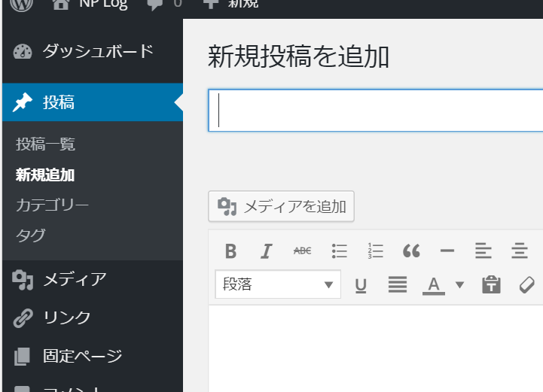This screenshot has height=392, width=543.
Task: Click the chain link icon in sidebar
Action: (x=23, y=318)
